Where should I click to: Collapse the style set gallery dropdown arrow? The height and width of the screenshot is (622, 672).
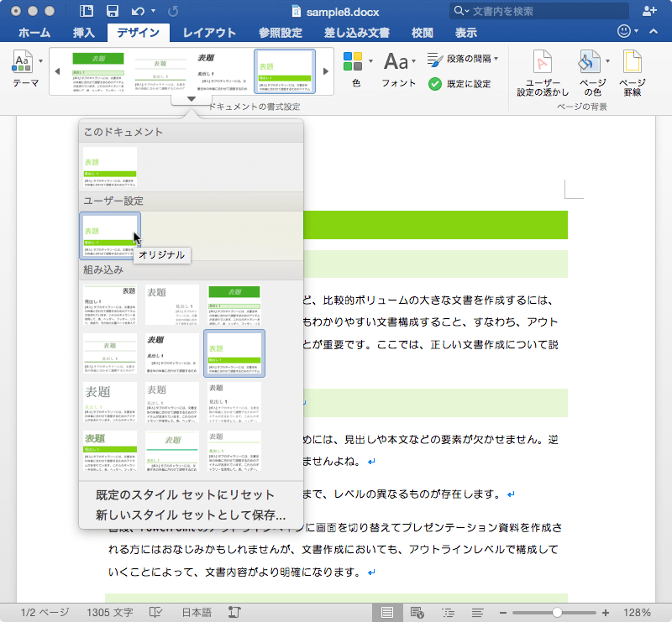pyautogui.click(x=192, y=99)
